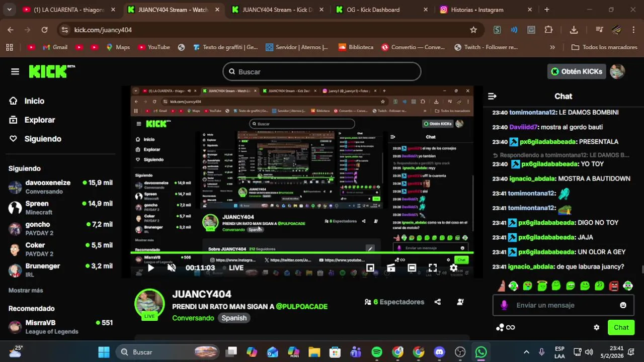Open the @PULPOACADE mention link
Viewport: 644px width, 362px height.
point(302,306)
